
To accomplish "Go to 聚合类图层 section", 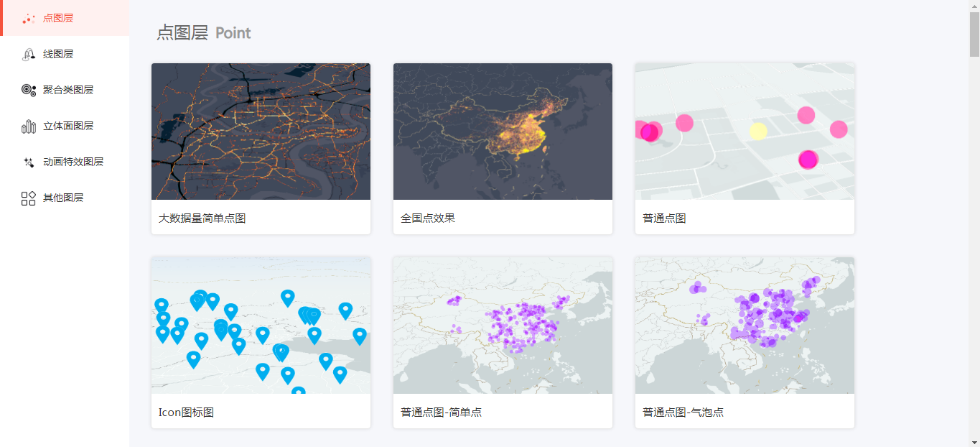I will click(x=65, y=90).
